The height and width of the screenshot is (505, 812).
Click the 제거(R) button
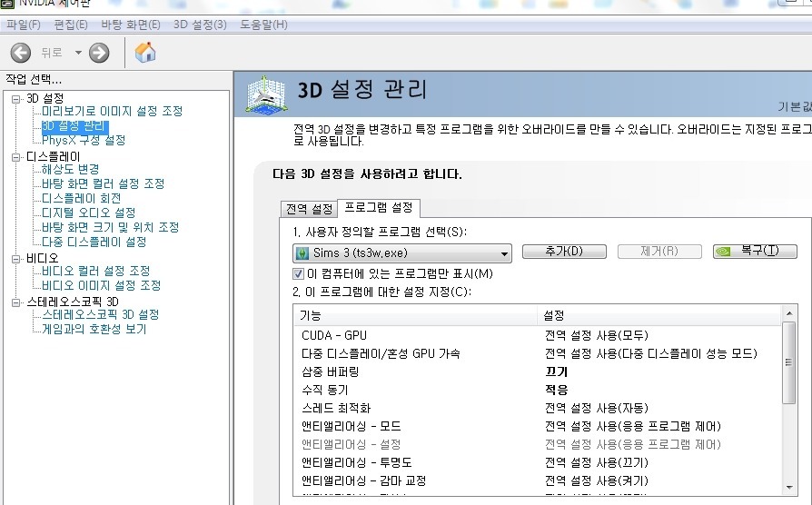click(659, 252)
